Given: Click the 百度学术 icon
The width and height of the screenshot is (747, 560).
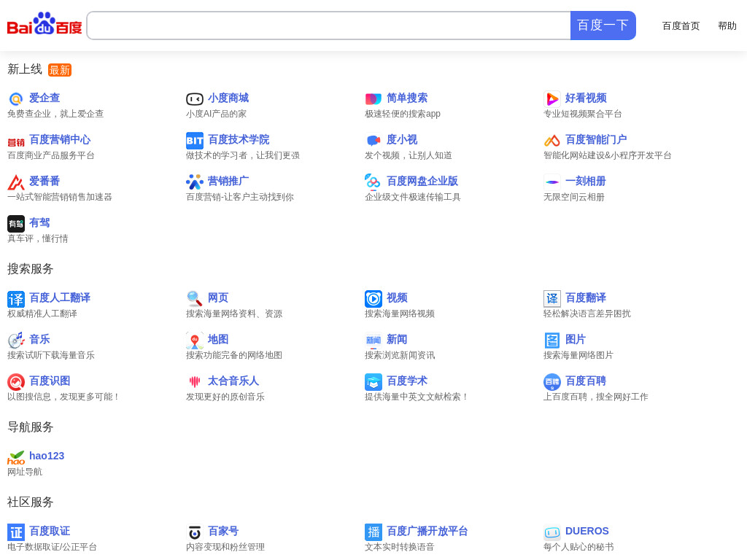Looking at the screenshot, I should 373,382.
